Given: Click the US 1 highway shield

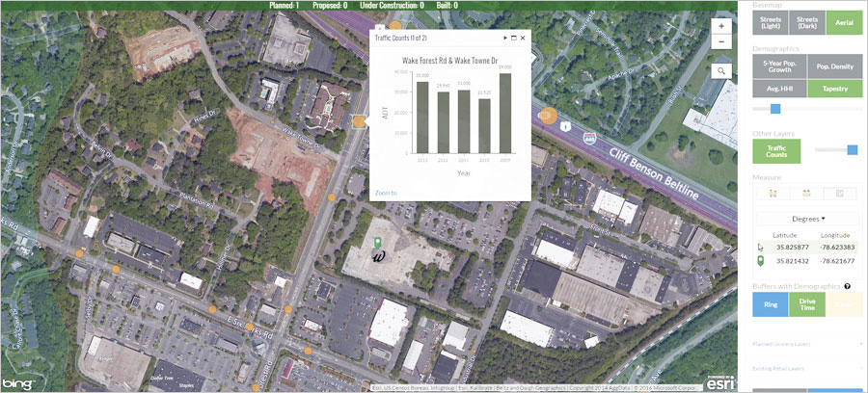Looking at the screenshot, I should (564, 127).
